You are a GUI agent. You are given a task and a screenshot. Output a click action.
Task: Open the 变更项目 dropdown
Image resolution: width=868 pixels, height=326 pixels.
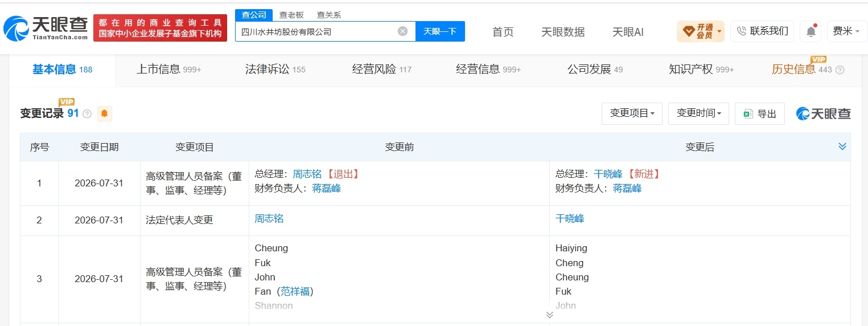[632, 113]
